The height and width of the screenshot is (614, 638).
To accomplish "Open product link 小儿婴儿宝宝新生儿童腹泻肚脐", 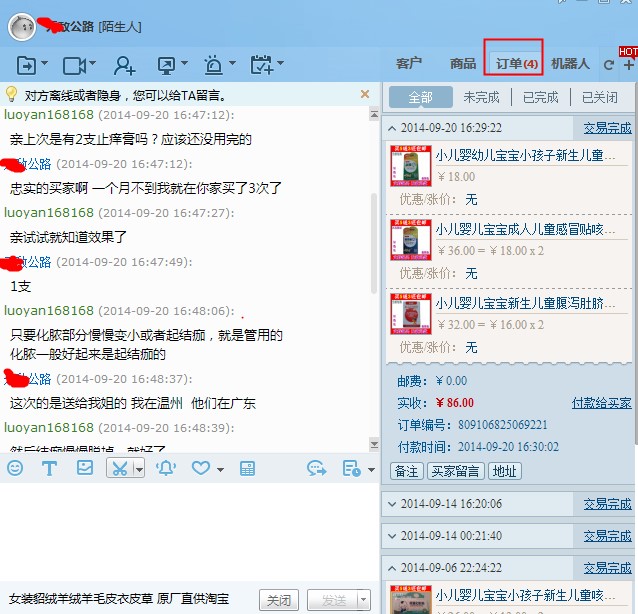I will click(525, 304).
